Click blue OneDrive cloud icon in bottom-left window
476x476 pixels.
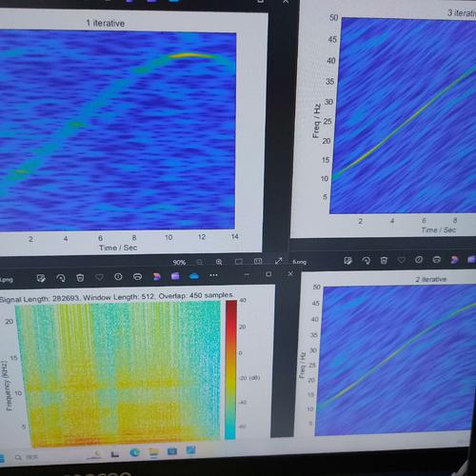194,276
